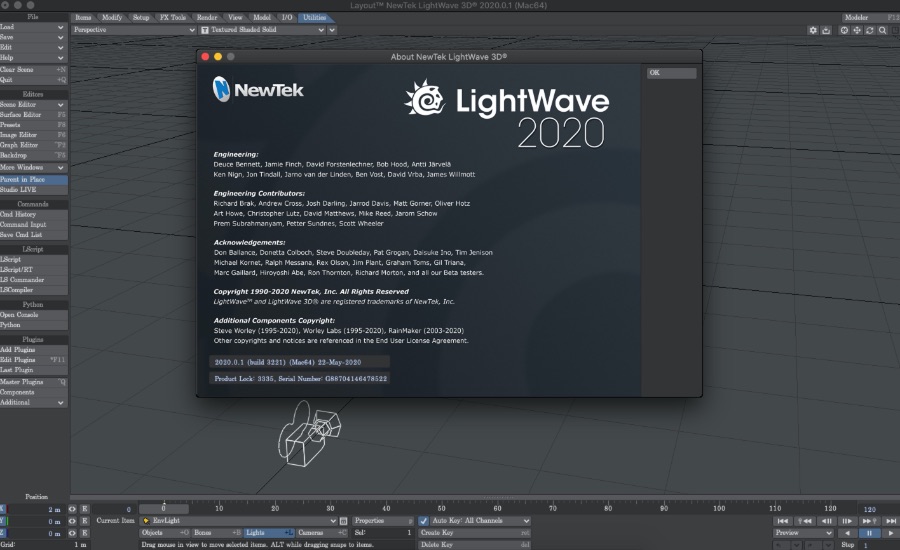Step back one frame
The image size is (900, 550).
(827, 521)
